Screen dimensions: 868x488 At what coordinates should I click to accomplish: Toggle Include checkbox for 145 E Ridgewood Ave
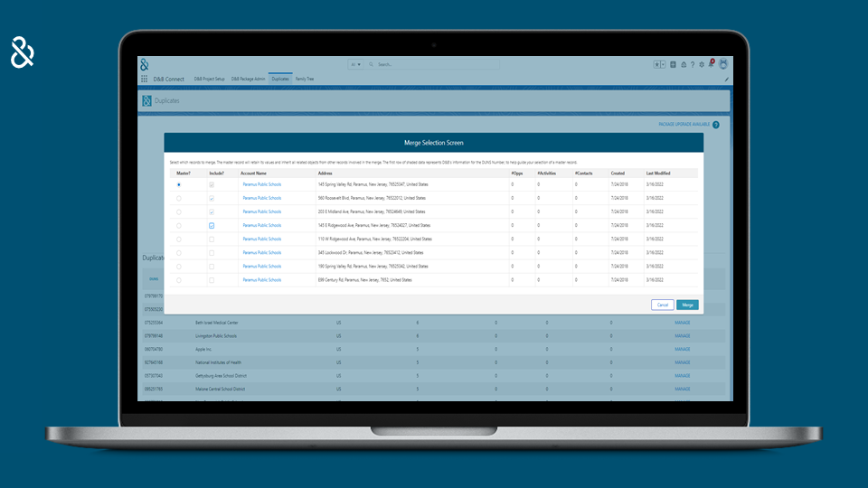pyautogui.click(x=212, y=225)
